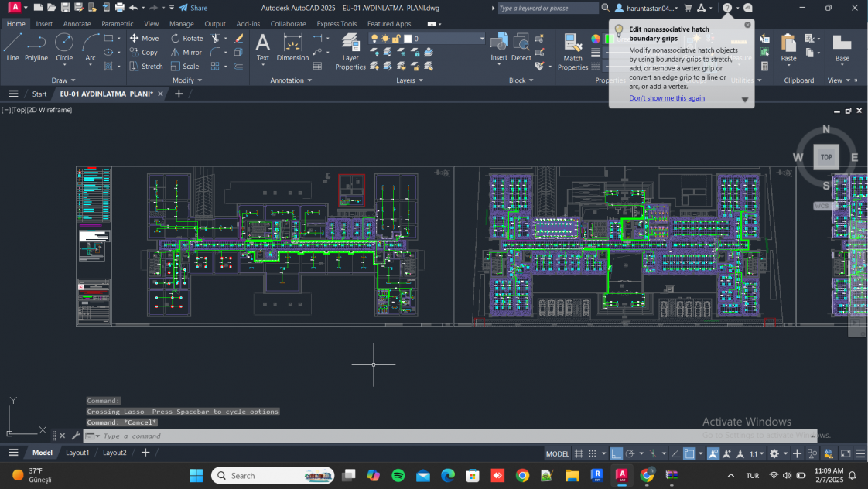
Task: Click the Share button in title bar
Action: point(193,8)
